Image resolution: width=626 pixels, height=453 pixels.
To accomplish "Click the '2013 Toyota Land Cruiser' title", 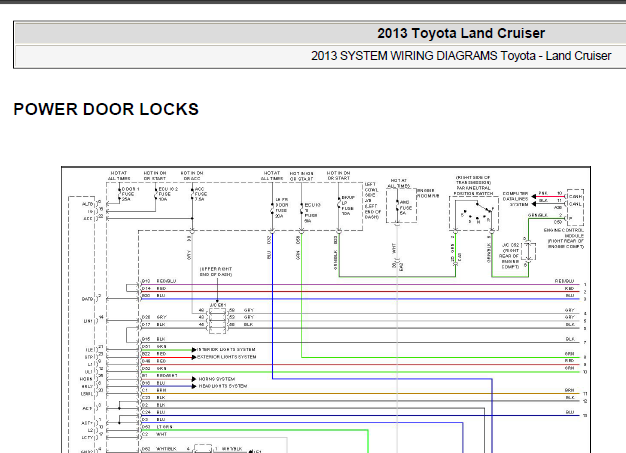I will pos(461,33).
